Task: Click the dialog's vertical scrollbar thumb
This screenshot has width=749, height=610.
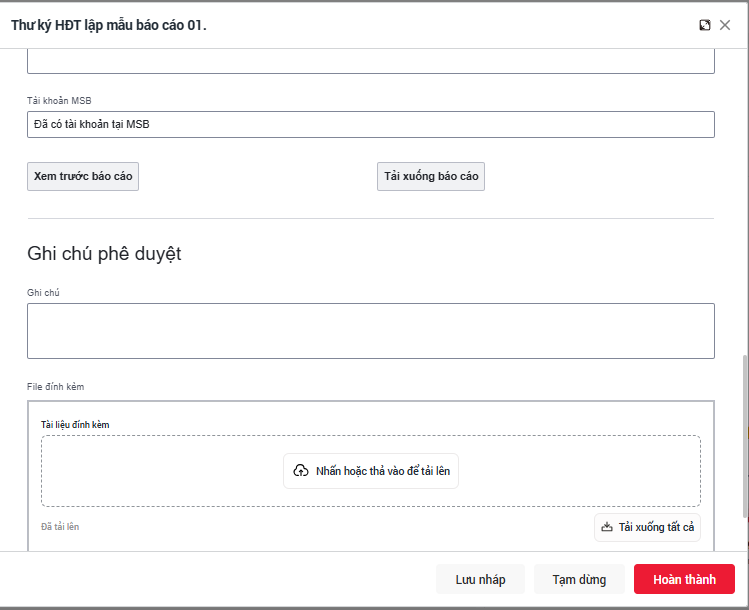Action: click(x=743, y=435)
